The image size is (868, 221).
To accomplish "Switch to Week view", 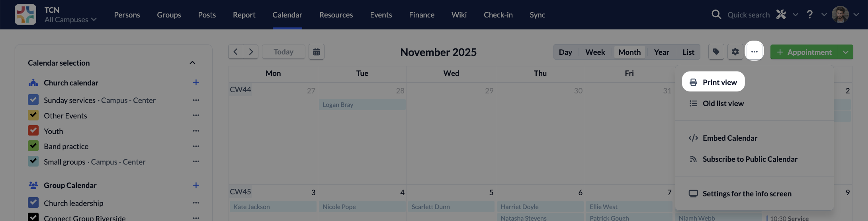I will coord(595,52).
